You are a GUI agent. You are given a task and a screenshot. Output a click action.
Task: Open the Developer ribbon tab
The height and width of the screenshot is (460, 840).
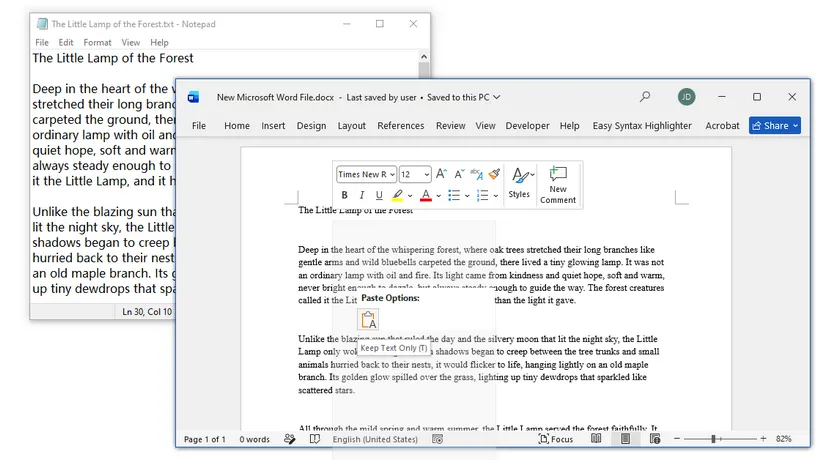tap(528, 126)
